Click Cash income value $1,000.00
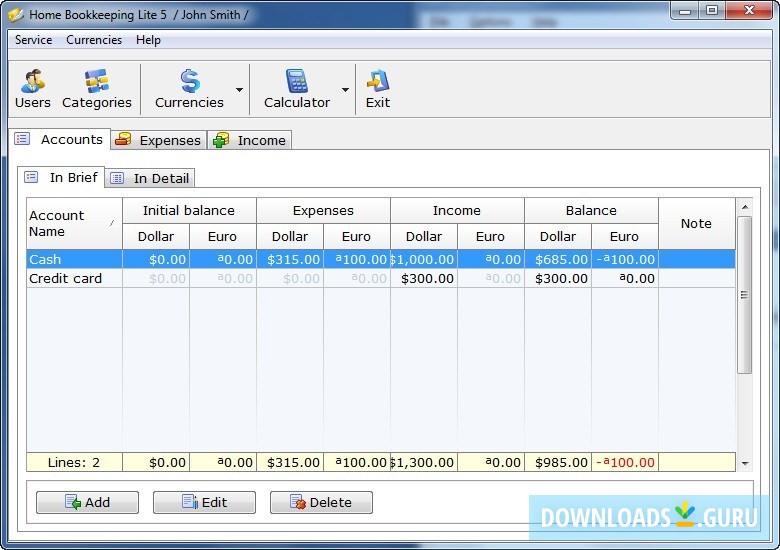780x550 pixels. (422, 260)
